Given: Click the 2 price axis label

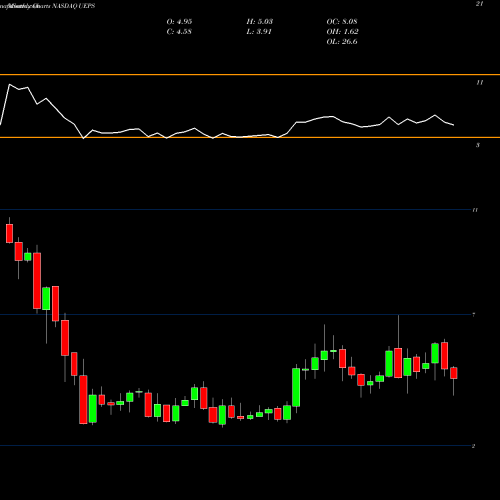Looking at the screenshot, I should [x=473, y=446].
